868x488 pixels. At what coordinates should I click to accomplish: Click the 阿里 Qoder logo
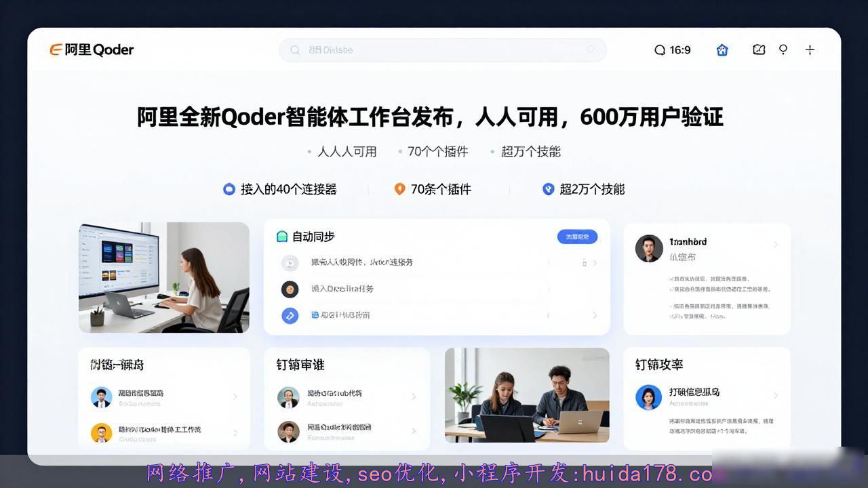point(92,49)
